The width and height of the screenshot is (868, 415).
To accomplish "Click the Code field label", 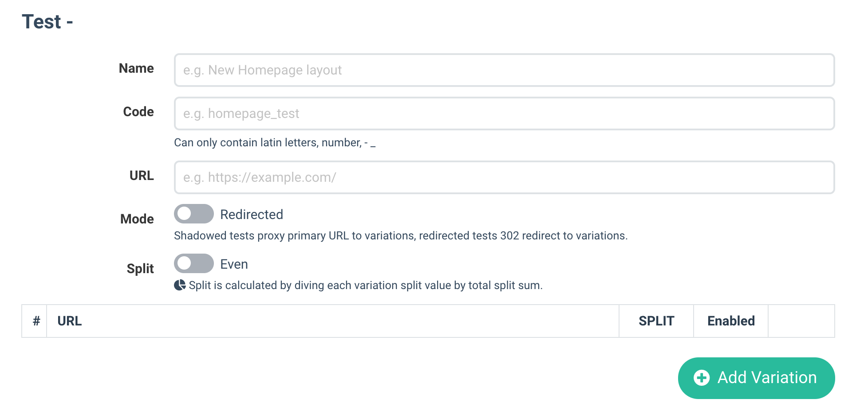I will pos(138,112).
